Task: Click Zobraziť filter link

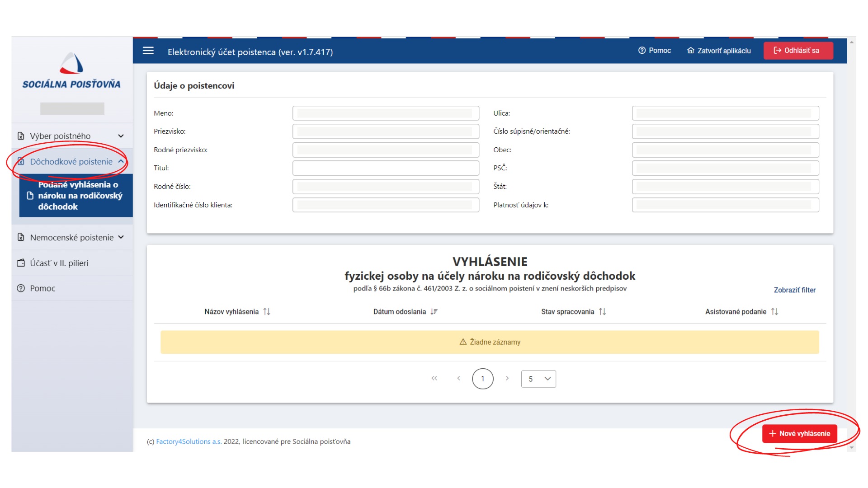Action: tap(794, 290)
